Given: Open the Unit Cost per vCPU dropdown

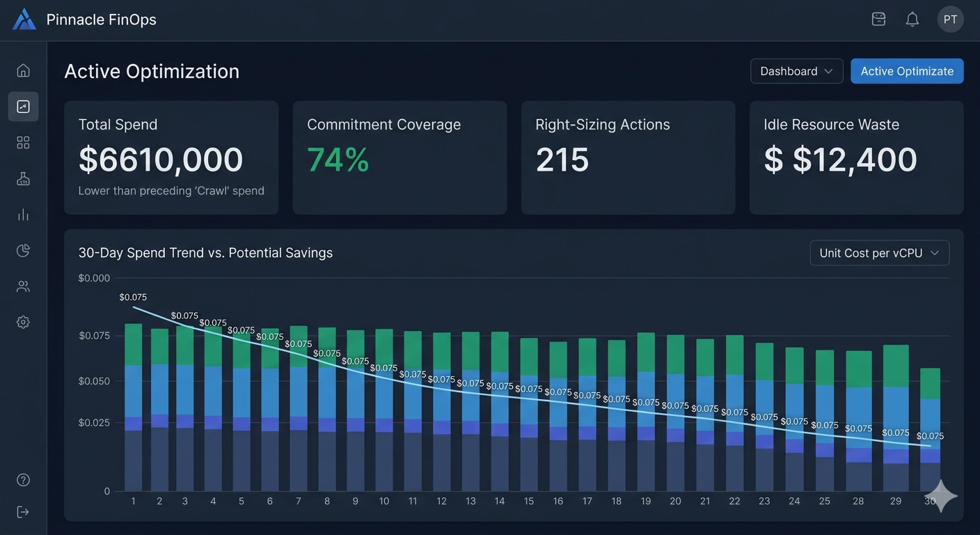Looking at the screenshot, I should pos(879,253).
